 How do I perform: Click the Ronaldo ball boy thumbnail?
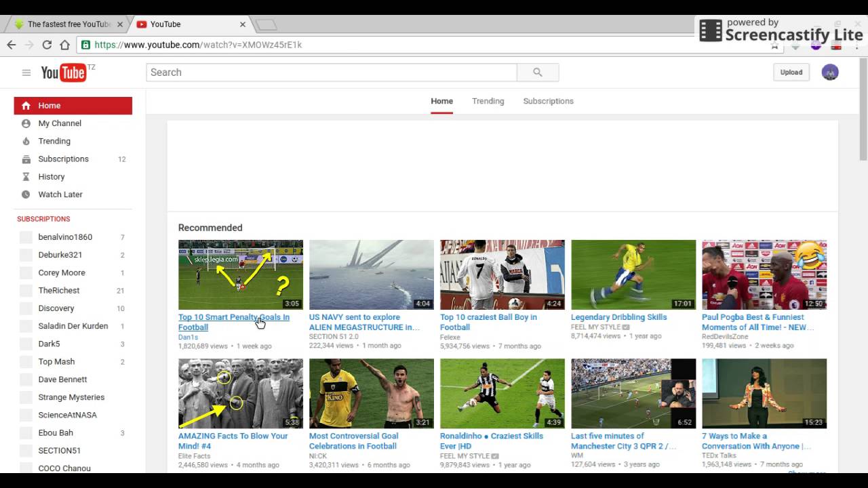point(502,274)
